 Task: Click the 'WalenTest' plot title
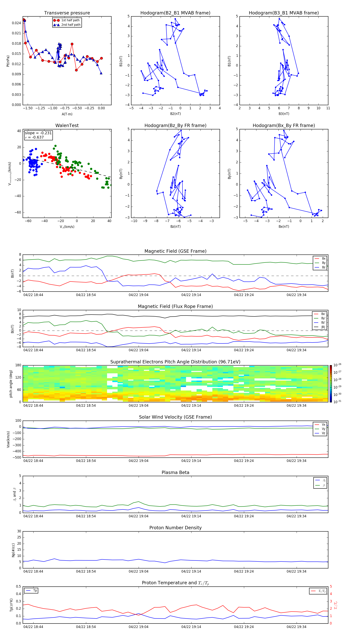click(67, 125)
